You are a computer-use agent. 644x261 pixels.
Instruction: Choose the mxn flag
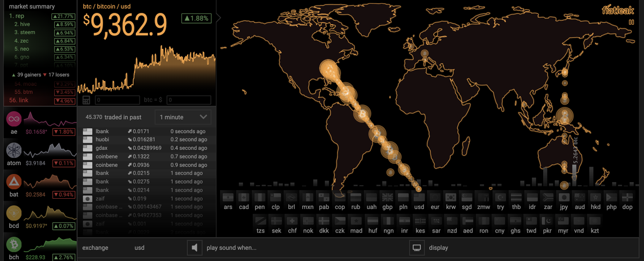[308, 197]
